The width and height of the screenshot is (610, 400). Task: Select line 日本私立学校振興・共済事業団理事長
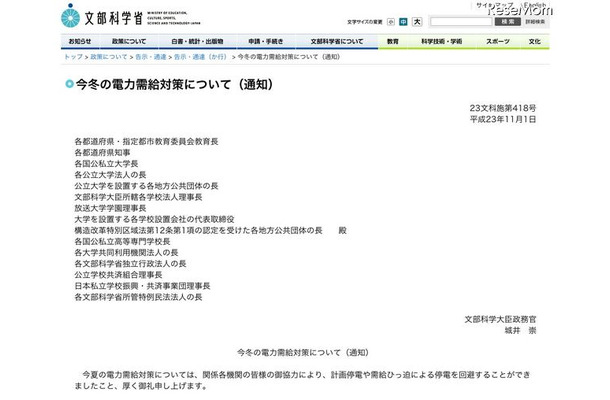tap(142, 286)
